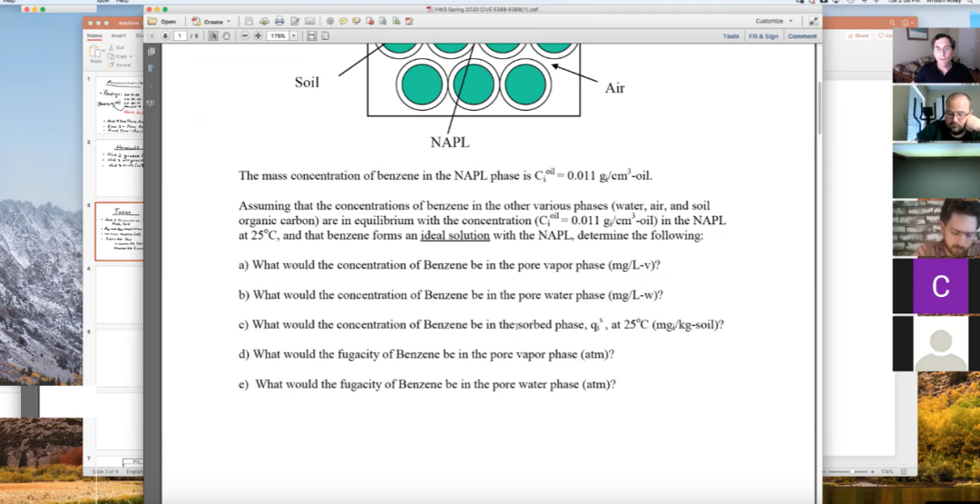Screen dimensions: 980x504
Task: Open the Tools pane
Action: (730, 36)
